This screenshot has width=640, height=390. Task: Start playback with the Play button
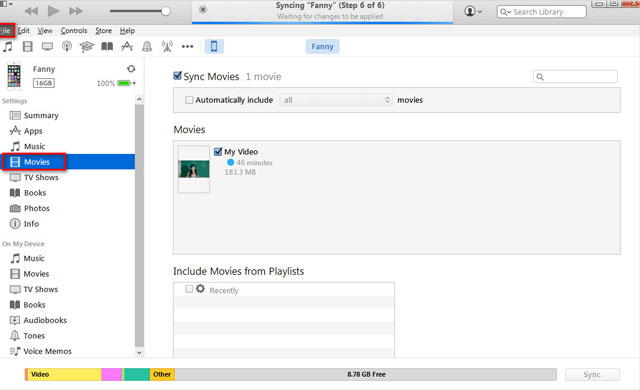(53, 11)
